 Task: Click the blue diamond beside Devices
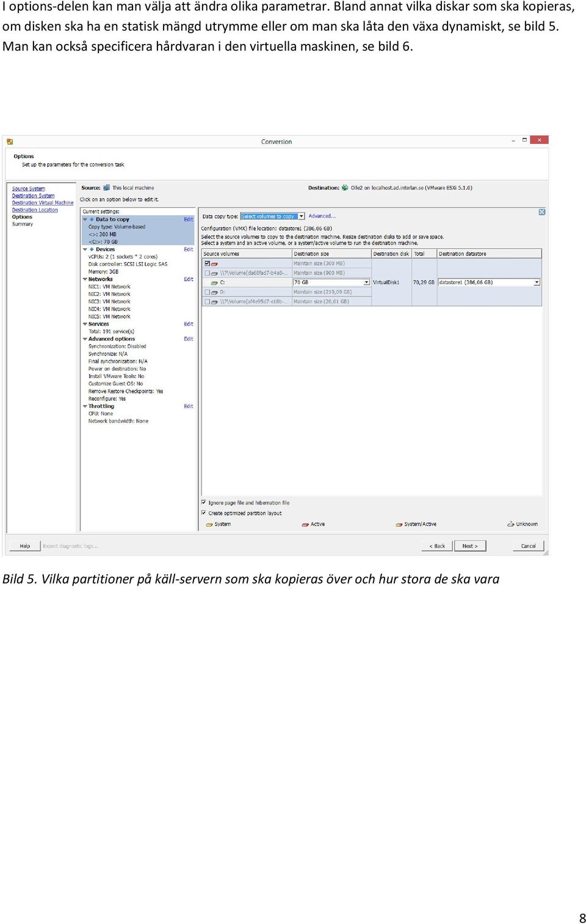92,249
